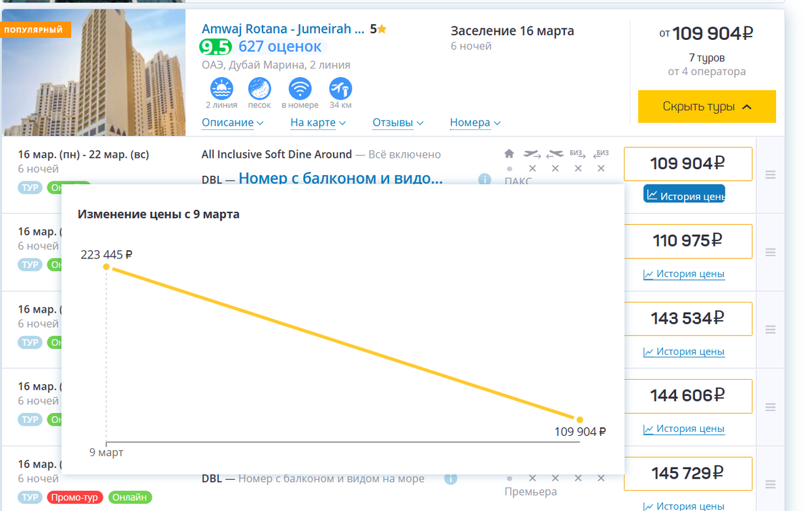Image resolution: width=812 pixels, height=511 pixels.
Task: Click the популярный badge on hotel photo
Action: (x=34, y=30)
